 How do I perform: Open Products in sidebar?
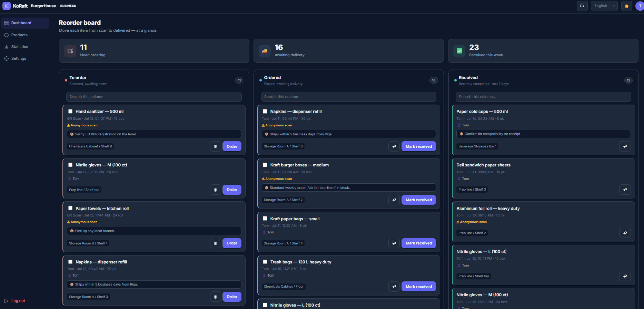pyautogui.click(x=25, y=35)
